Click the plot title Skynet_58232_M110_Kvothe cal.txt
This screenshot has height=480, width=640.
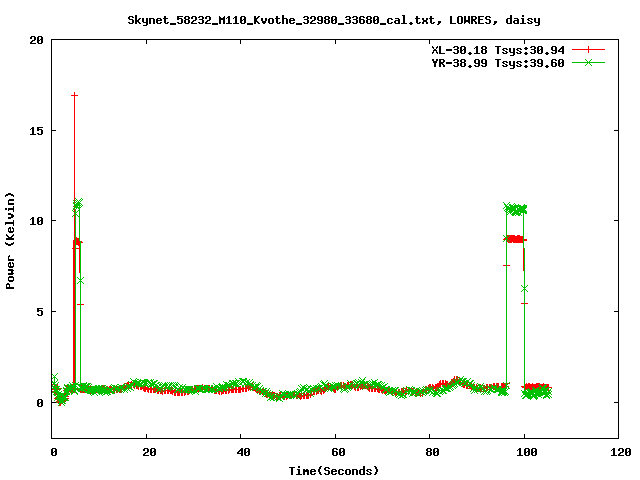334,20
